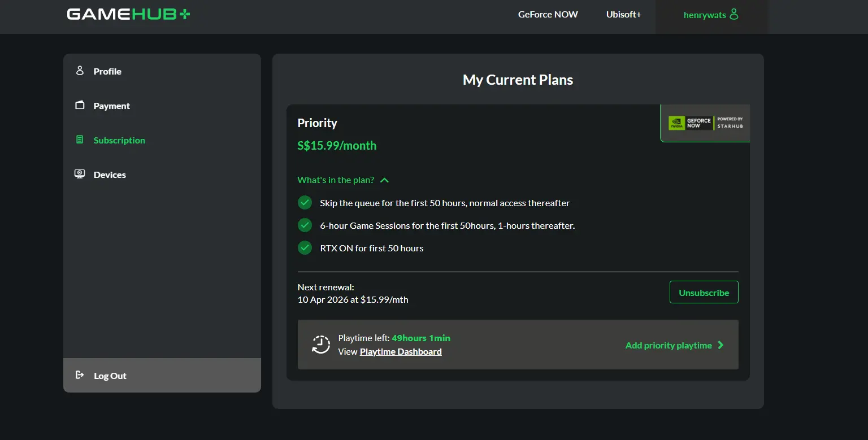
Task: Click the checkmark beside Skip the queue
Action: click(305, 202)
